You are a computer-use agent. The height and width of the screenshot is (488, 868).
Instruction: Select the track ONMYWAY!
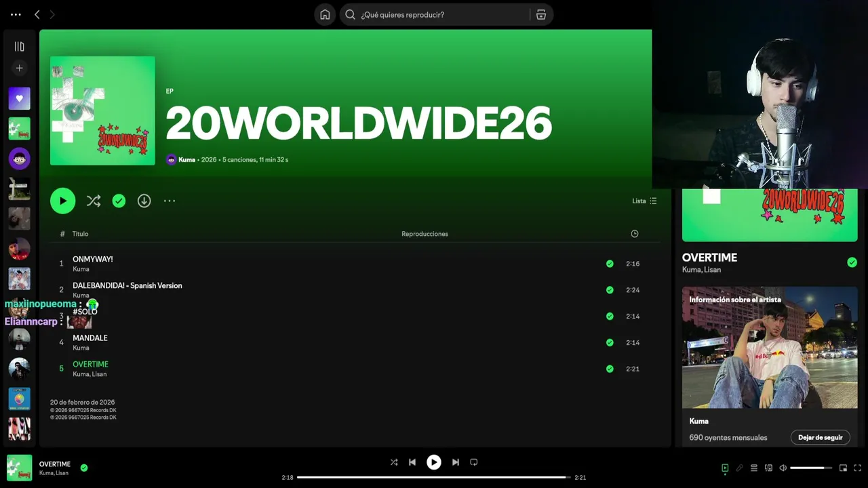93,259
